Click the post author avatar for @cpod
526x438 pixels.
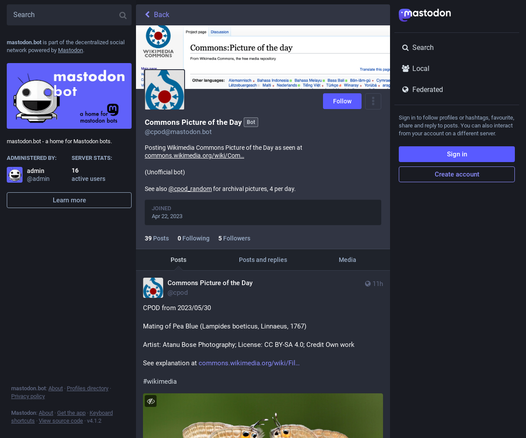pos(153,287)
